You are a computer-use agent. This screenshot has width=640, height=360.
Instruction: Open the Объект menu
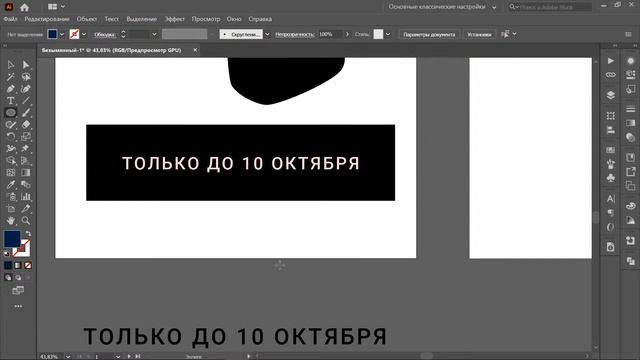coord(87,19)
